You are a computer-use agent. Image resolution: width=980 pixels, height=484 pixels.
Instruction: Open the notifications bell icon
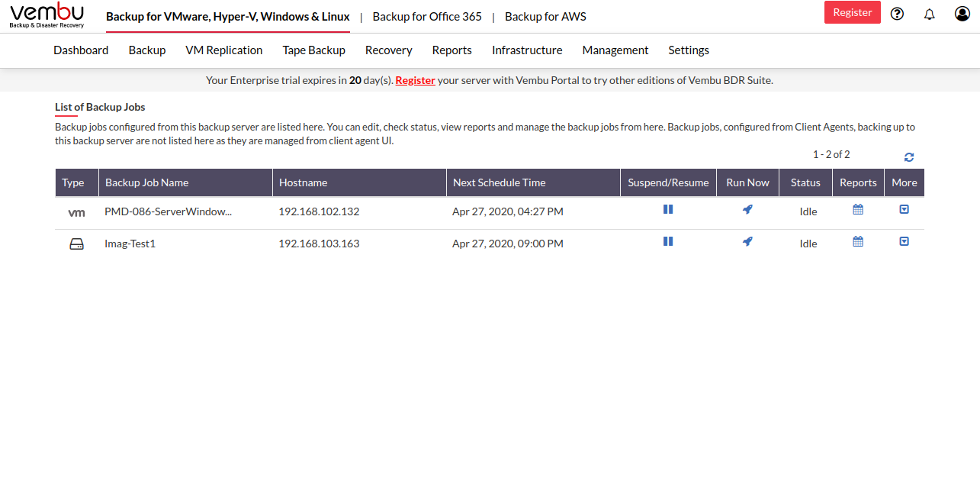click(929, 14)
